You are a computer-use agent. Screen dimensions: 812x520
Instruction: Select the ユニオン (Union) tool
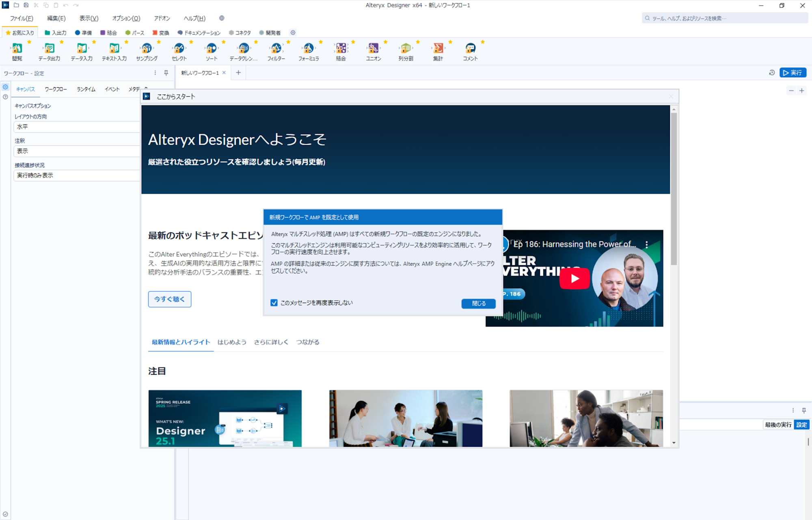tap(373, 50)
